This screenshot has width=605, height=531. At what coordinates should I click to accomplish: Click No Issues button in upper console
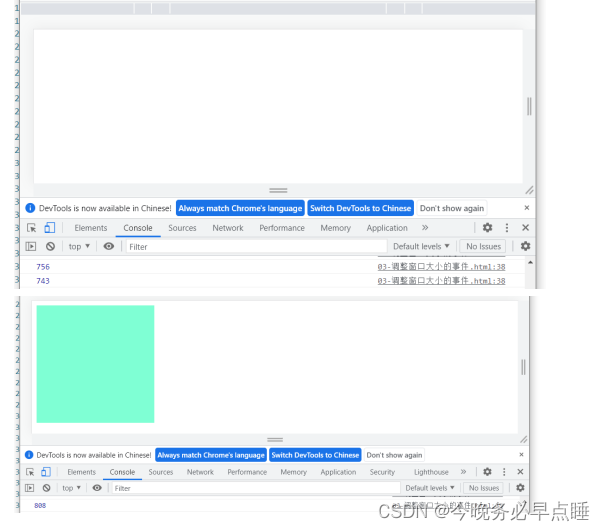(483, 246)
